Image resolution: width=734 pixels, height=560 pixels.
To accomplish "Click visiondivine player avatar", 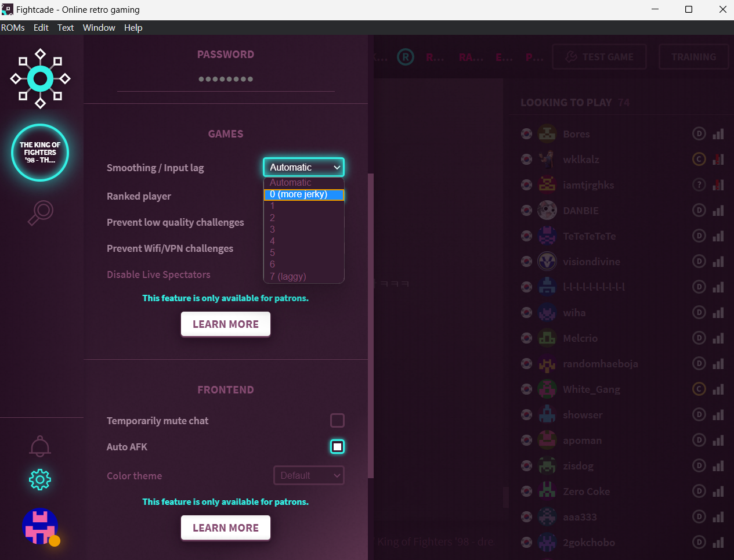I will click(547, 261).
